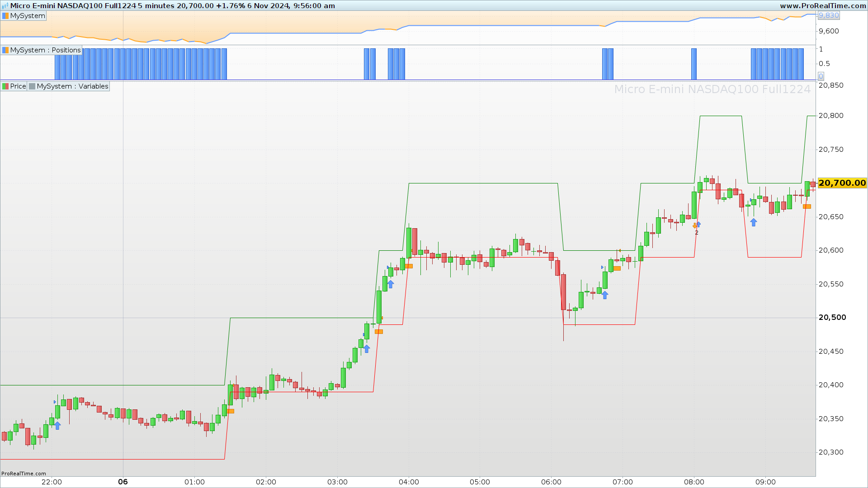Click the orange exit marker below 20,700.00 tag
This screenshot has width=868, height=488.
pyautogui.click(x=807, y=206)
